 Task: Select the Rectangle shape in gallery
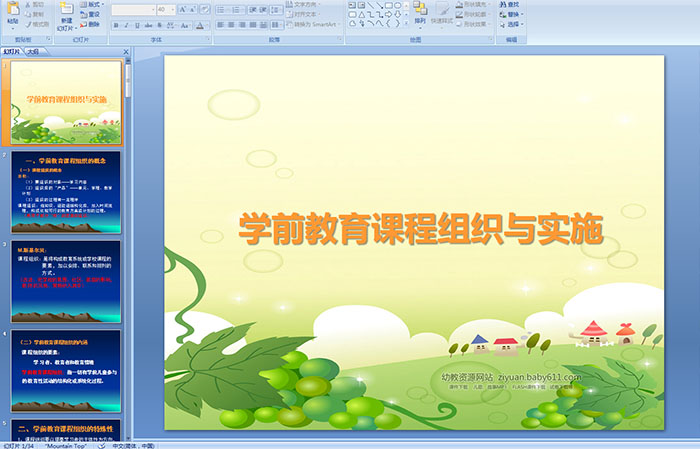[389, 5]
